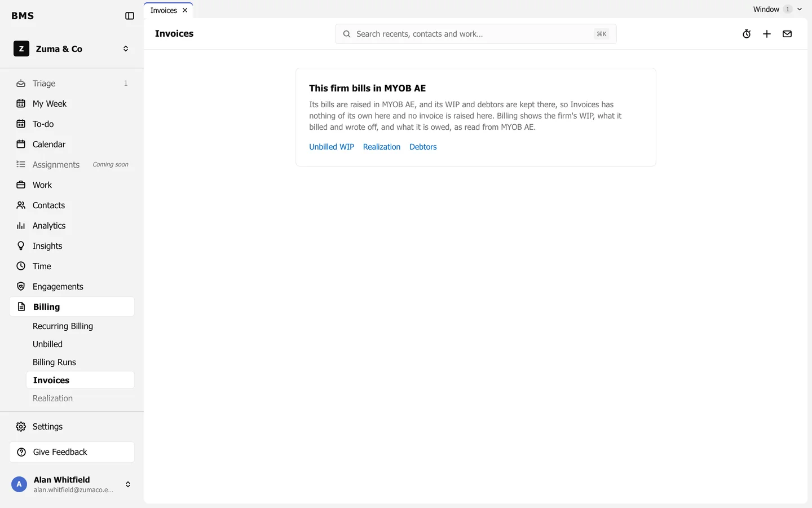812x508 pixels.
Task: Click the Give Feedback button
Action: (72, 452)
